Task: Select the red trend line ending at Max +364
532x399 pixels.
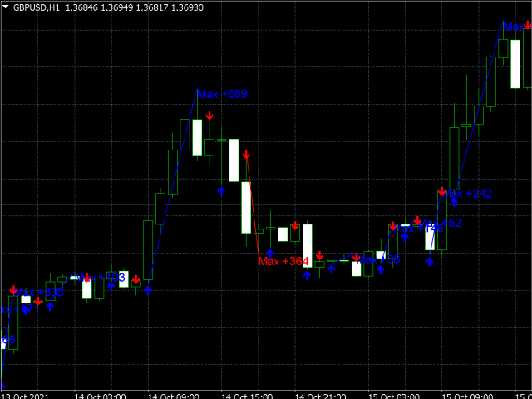Action: click(253, 206)
